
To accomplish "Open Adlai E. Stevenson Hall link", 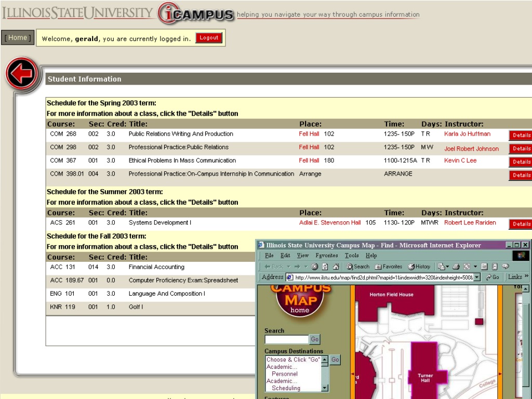I will tap(330, 222).
